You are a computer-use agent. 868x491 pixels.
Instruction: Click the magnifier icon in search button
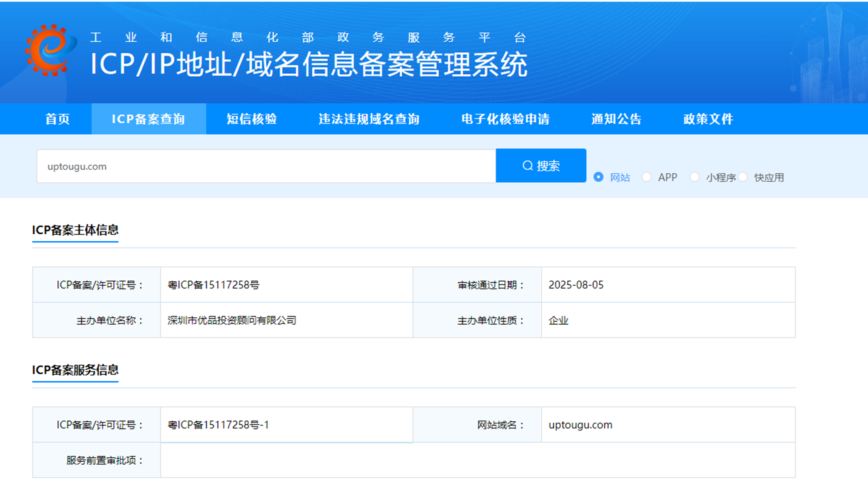click(528, 166)
